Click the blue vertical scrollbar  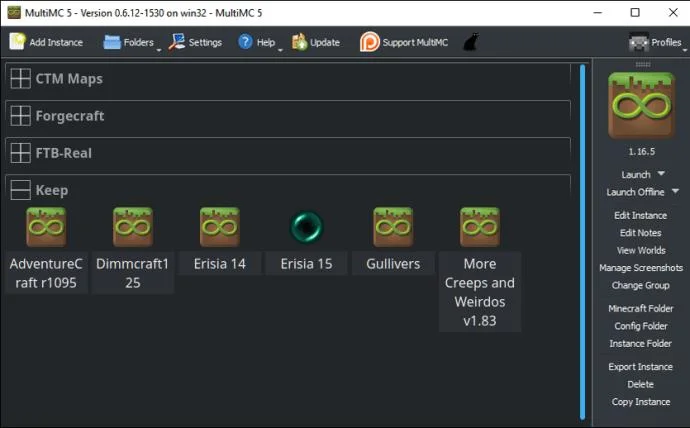(x=582, y=242)
